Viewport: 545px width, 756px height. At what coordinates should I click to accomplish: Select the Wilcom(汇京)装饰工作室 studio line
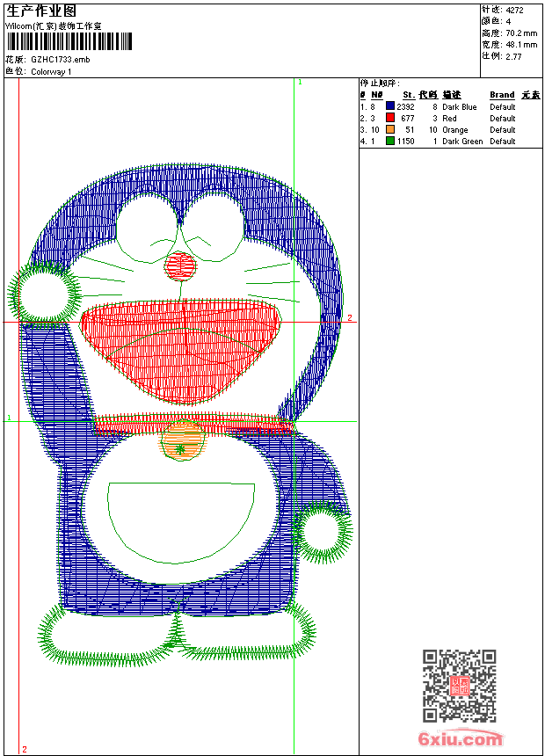[54, 26]
